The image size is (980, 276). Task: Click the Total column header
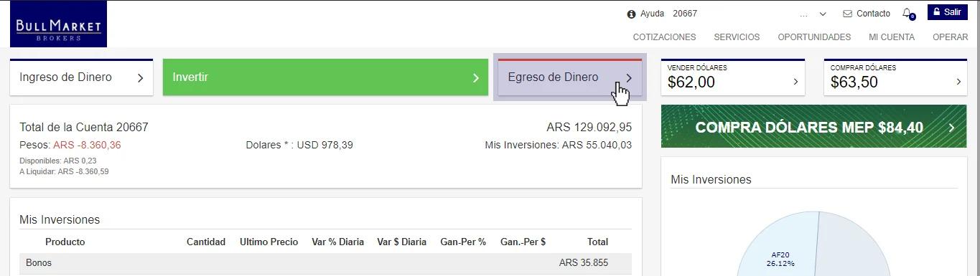[x=597, y=242]
